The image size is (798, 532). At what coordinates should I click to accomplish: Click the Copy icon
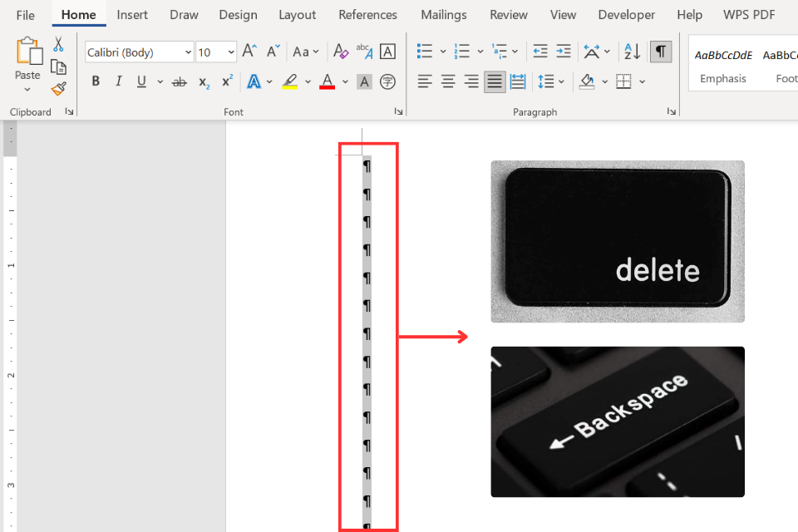(x=58, y=66)
